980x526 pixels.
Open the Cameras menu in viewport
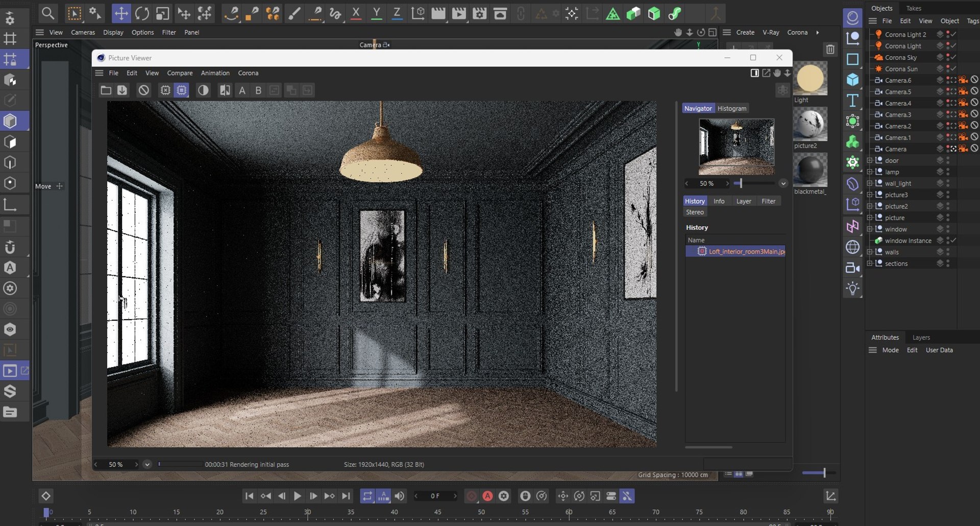pyautogui.click(x=83, y=32)
